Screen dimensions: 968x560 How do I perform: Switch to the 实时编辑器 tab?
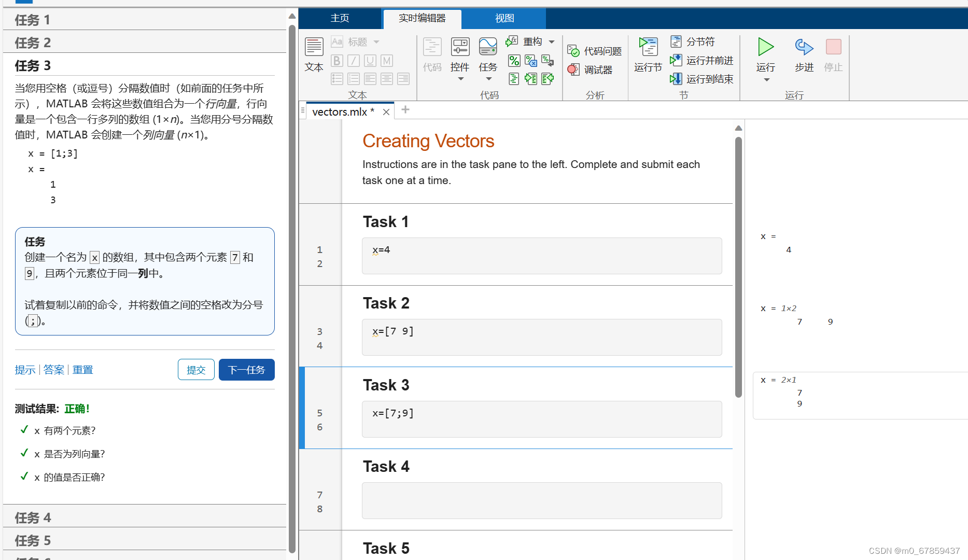(422, 18)
